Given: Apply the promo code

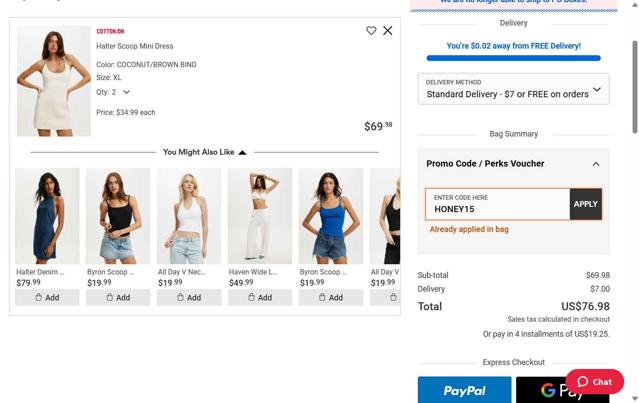Looking at the screenshot, I should tap(586, 204).
